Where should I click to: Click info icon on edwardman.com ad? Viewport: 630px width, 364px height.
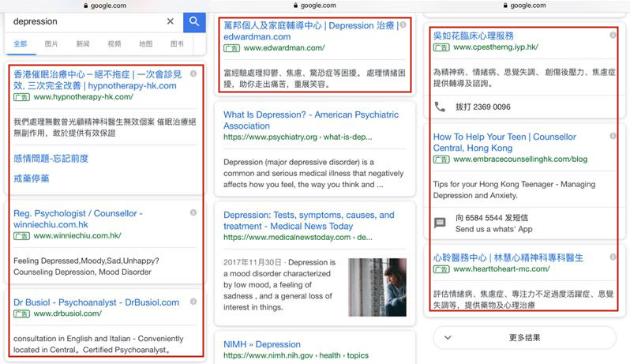coord(403,25)
